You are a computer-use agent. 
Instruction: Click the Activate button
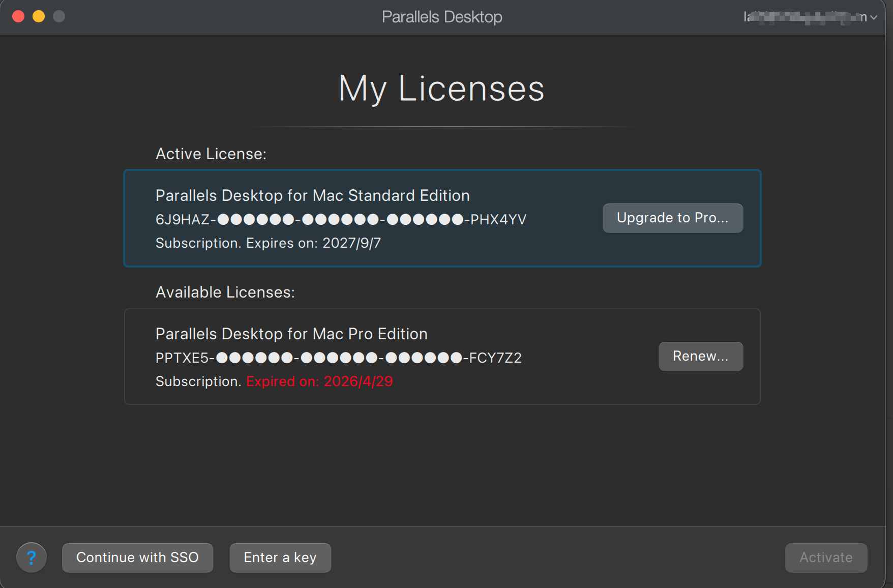pyautogui.click(x=826, y=558)
